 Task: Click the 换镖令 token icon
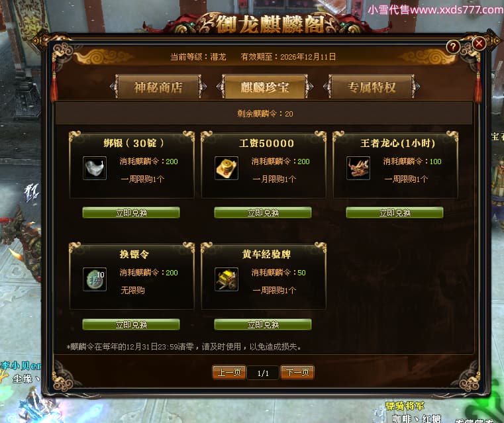click(x=95, y=279)
